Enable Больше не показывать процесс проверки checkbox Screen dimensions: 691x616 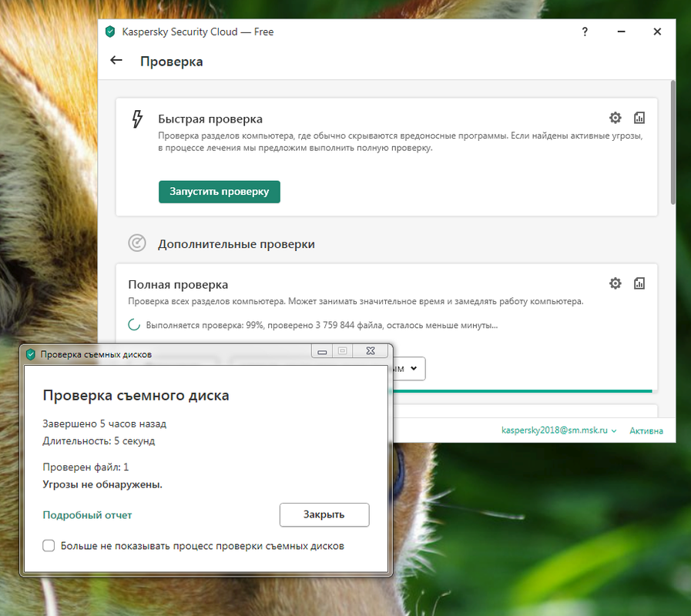[49, 546]
